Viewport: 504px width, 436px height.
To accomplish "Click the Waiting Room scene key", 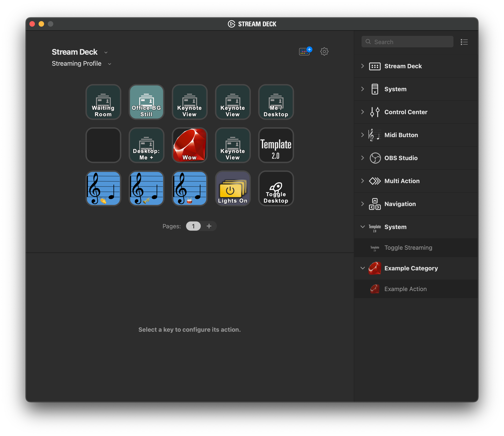I will pos(103,102).
